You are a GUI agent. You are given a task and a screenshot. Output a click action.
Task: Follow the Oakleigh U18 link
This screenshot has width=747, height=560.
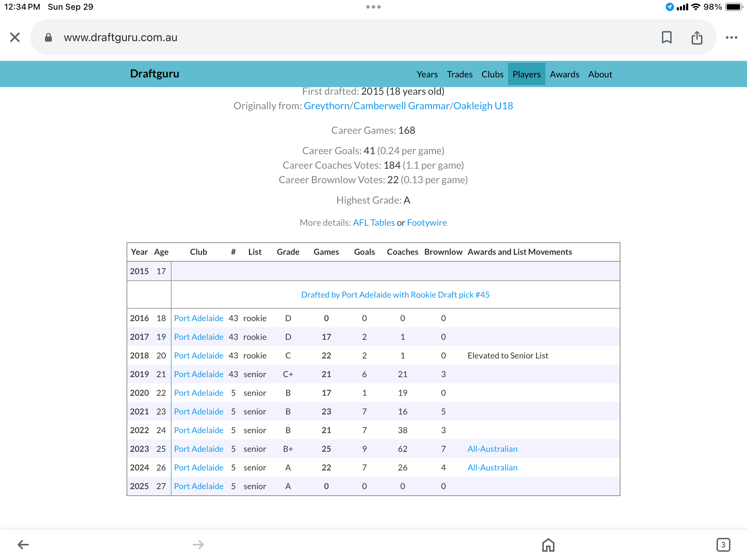pyautogui.click(x=483, y=106)
